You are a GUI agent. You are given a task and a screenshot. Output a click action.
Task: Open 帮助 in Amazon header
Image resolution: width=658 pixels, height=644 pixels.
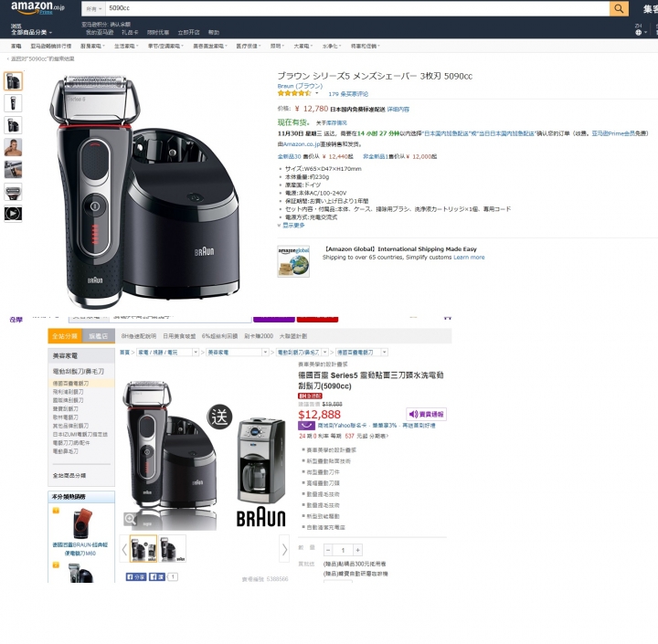tap(214, 32)
